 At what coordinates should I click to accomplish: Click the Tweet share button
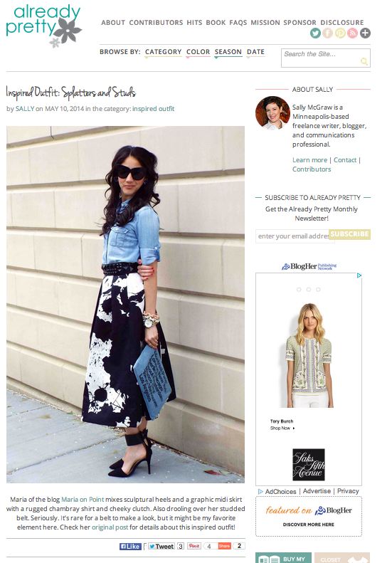point(161,547)
